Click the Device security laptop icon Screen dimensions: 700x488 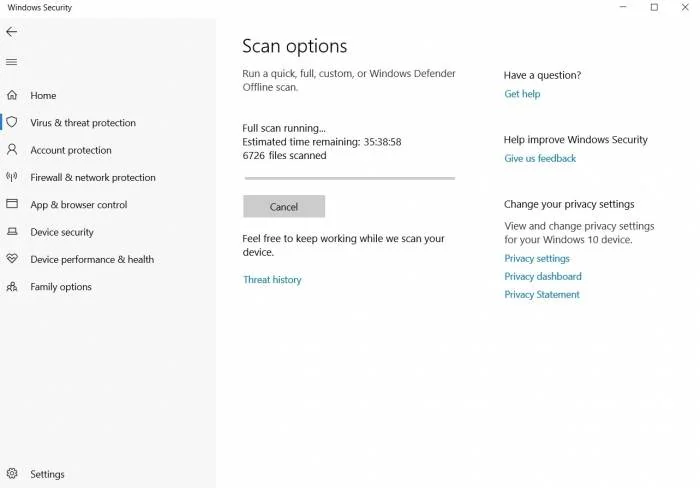click(12, 231)
